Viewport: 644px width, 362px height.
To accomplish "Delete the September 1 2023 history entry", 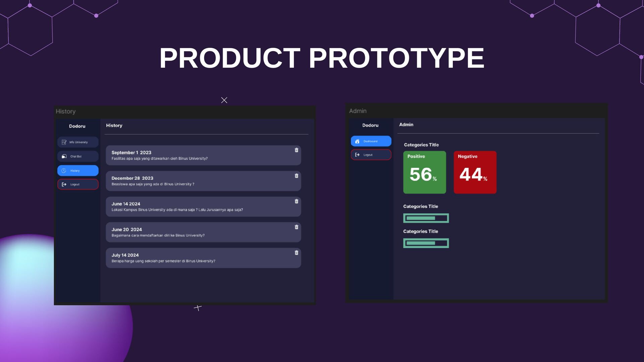I will point(297,150).
